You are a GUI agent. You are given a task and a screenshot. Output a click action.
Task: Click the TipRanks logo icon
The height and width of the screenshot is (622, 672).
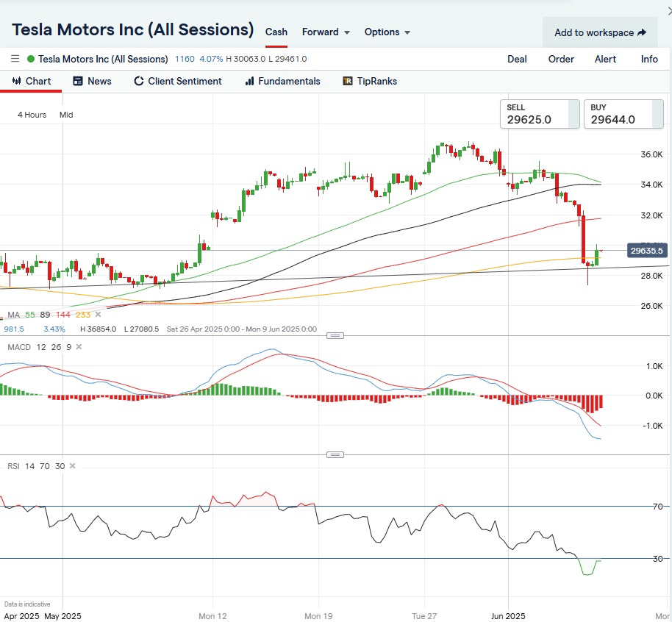(347, 81)
